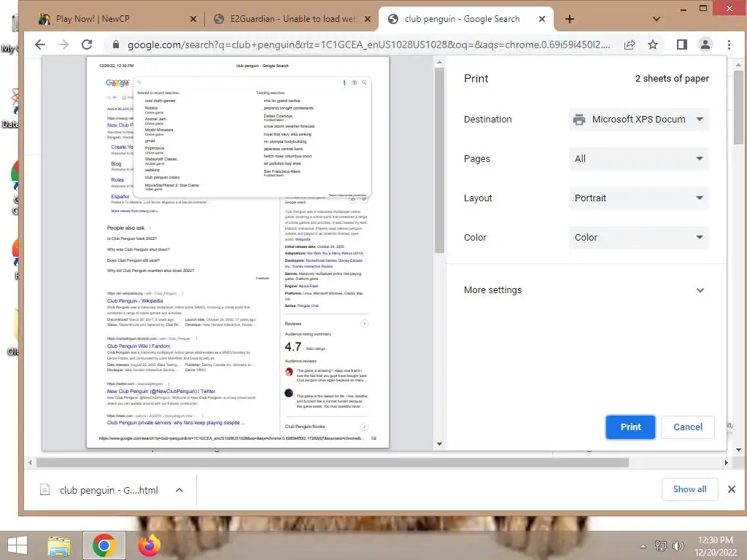Reload the page with the refresh icon

87,44
